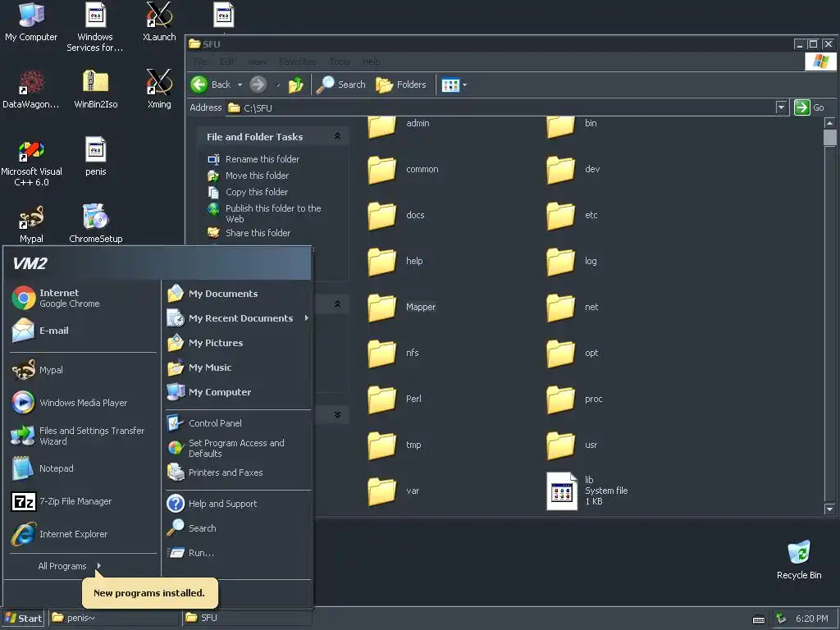Select the usr folder
This screenshot has width=840, height=630.
point(572,445)
